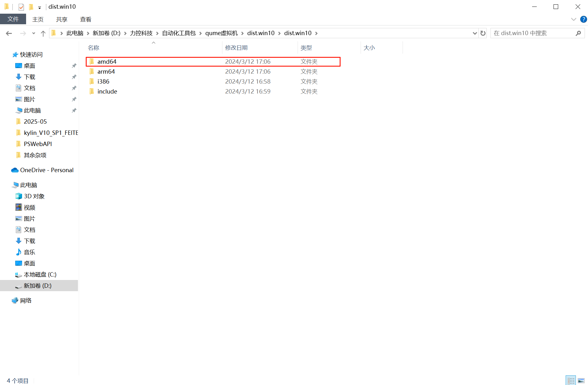Go up one level using the up-arrow icon
This screenshot has width=588, height=385.
[43, 33]
